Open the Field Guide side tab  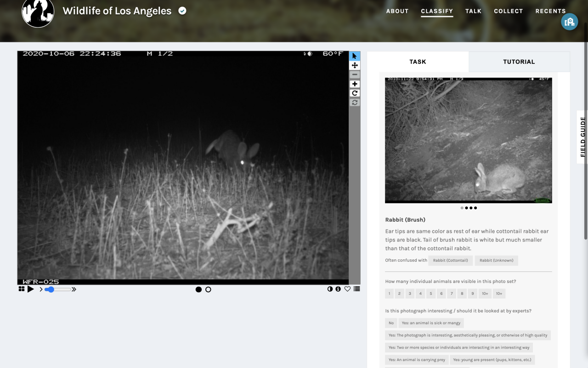(x=582, y=137)
